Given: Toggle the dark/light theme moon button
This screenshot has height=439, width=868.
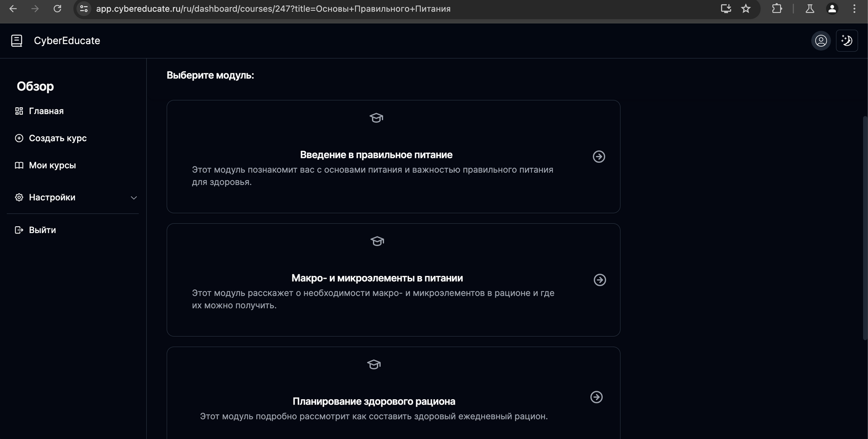Looking at the screenshot, I should [847, 41].
